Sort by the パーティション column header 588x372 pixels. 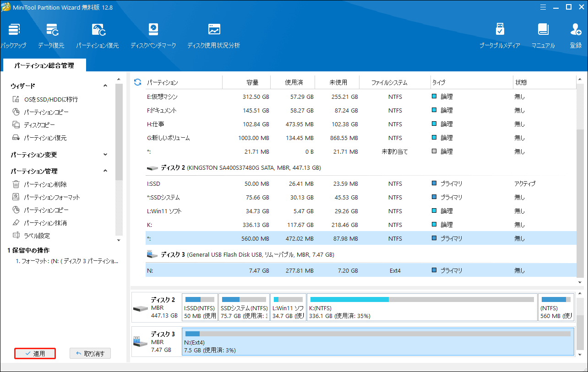click(x=184, y=82)
